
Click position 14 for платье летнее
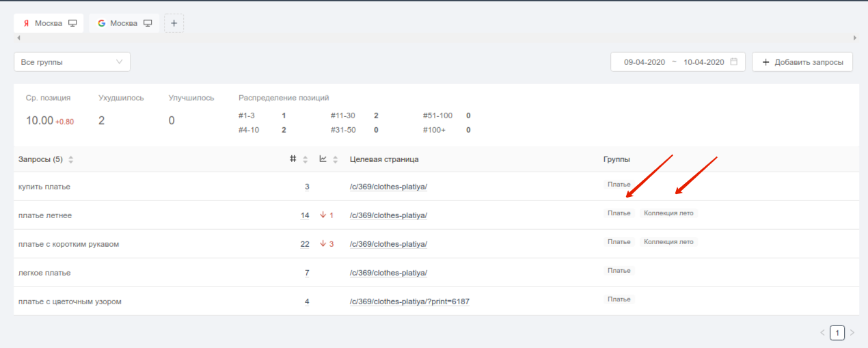point(305,215)
